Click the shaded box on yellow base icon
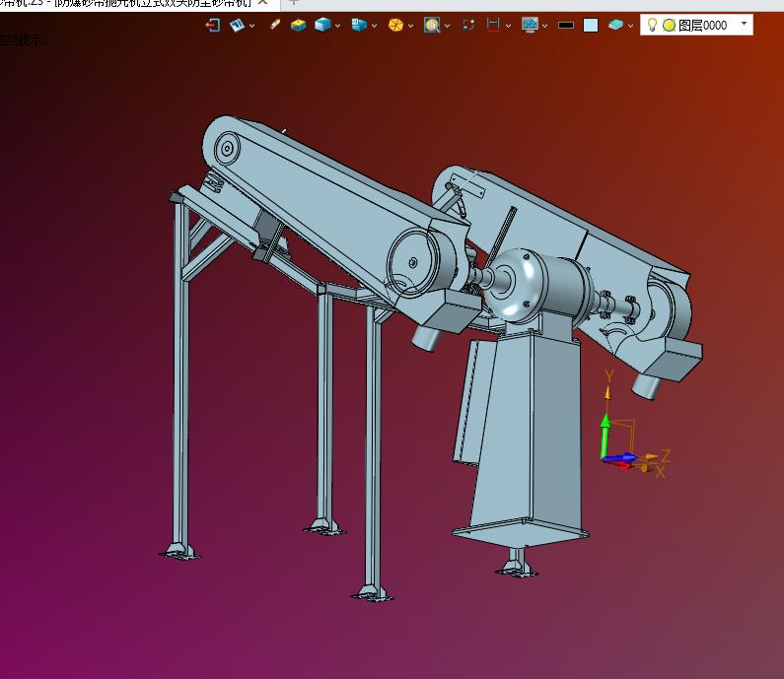 [298, 25]
